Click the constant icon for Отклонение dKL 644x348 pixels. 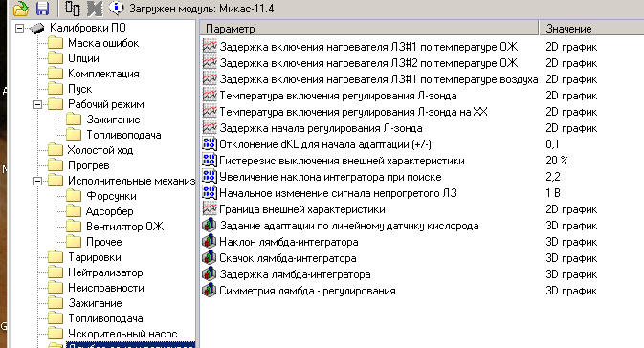(210, 144)
